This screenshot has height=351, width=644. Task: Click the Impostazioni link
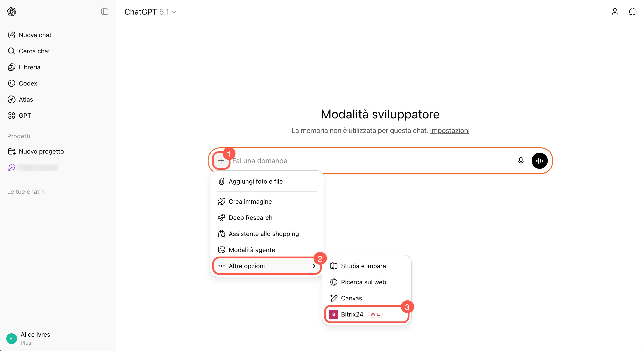[450, 130]
